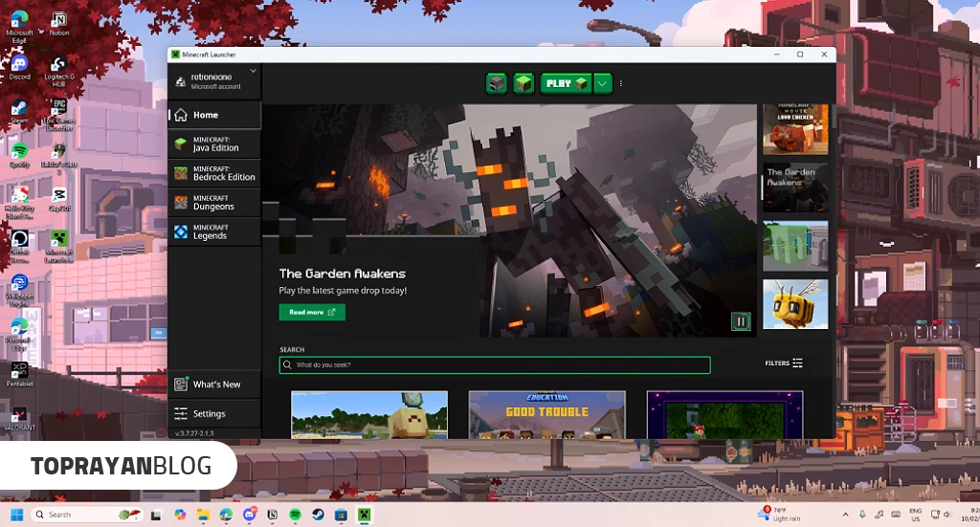
Task: Pause the banner slideshow
Action: [x=741, y=321]
